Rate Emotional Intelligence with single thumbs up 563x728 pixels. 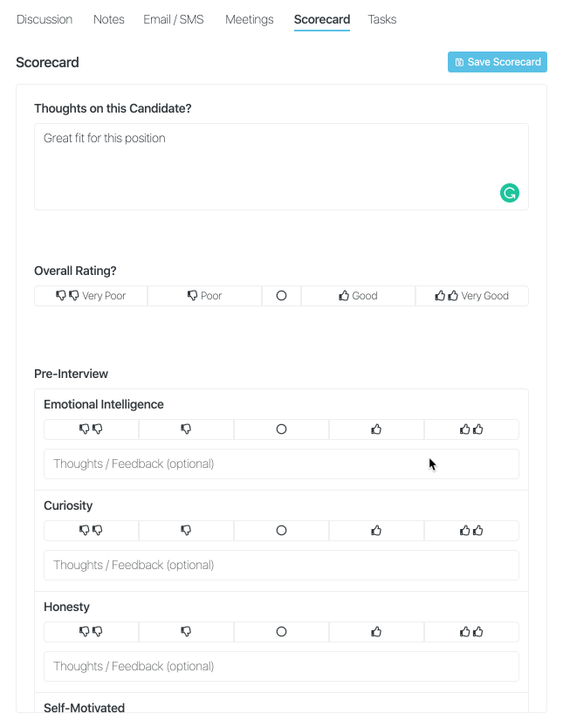point(376,429)
